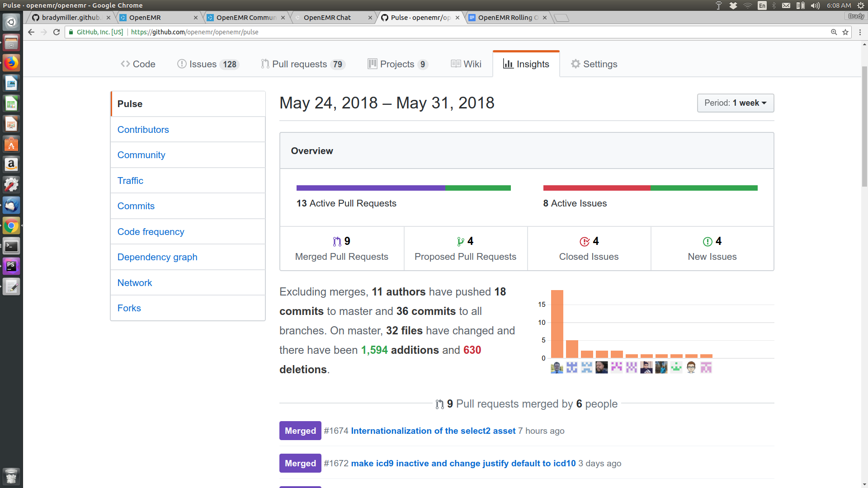The height and width of the screenshot is (488, 868).
Task: Bookmark this page with star icon
Action: (x=845, y=32)
